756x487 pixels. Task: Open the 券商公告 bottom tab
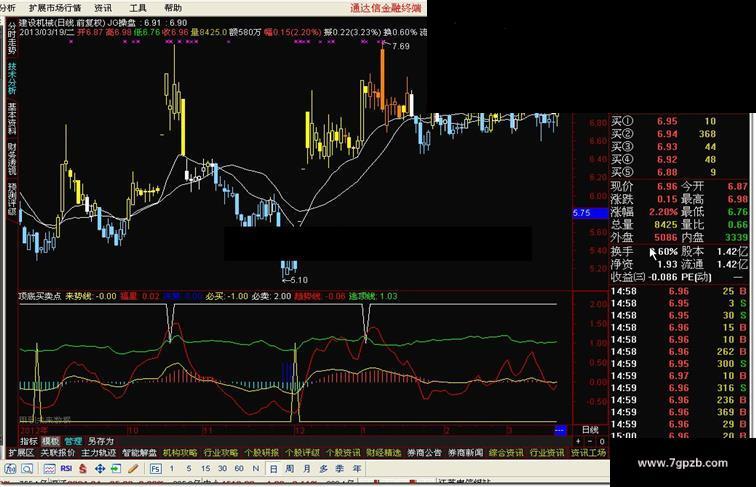pos(425,453)
